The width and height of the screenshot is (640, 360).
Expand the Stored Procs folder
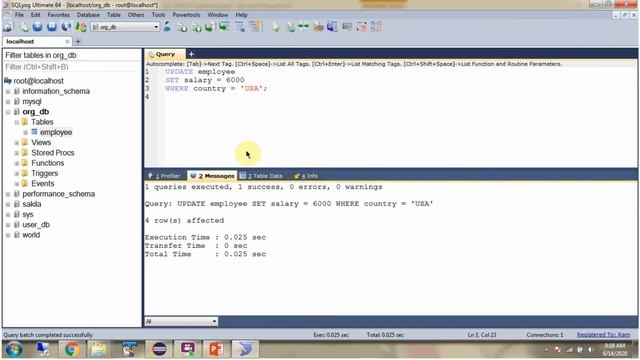click(x=17, y=153)
